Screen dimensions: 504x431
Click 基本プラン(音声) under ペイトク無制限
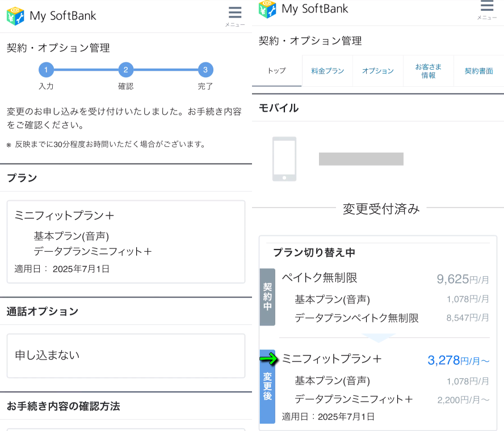click(x=333, y=299)
